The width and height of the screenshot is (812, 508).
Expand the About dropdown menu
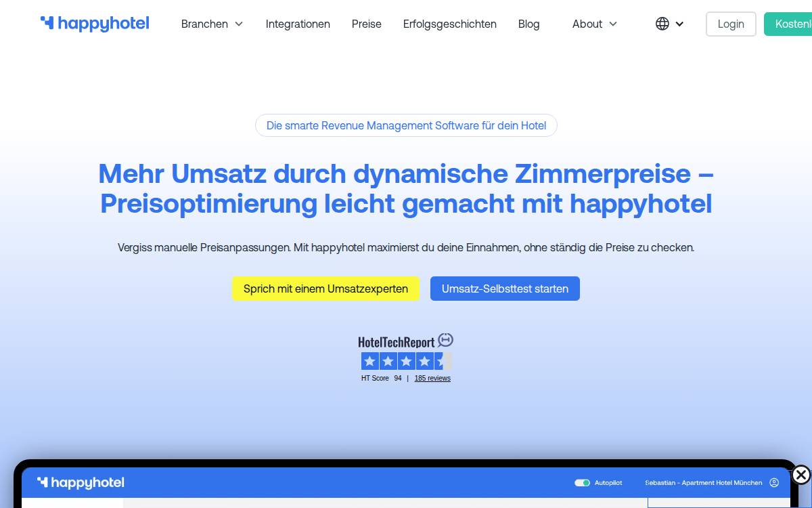tap(595, 24)
